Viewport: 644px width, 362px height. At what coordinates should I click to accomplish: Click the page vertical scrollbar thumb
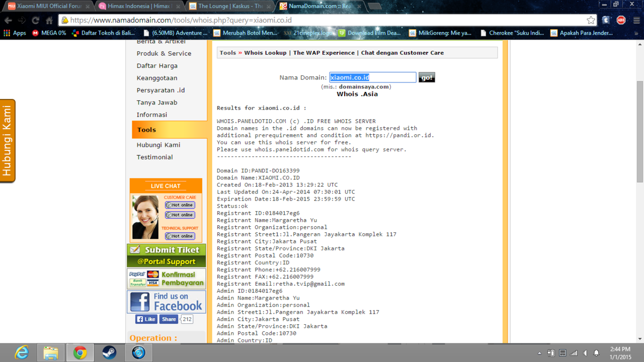pos(640,132)
